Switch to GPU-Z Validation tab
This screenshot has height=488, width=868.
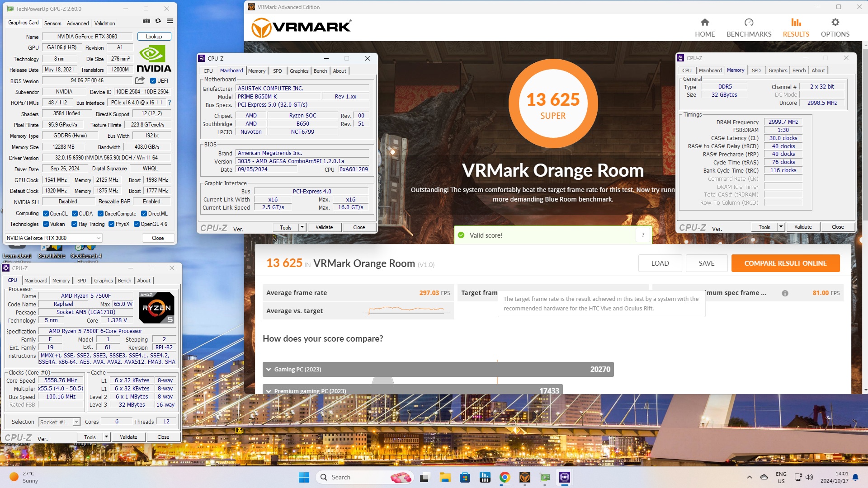tap(104, 23)
